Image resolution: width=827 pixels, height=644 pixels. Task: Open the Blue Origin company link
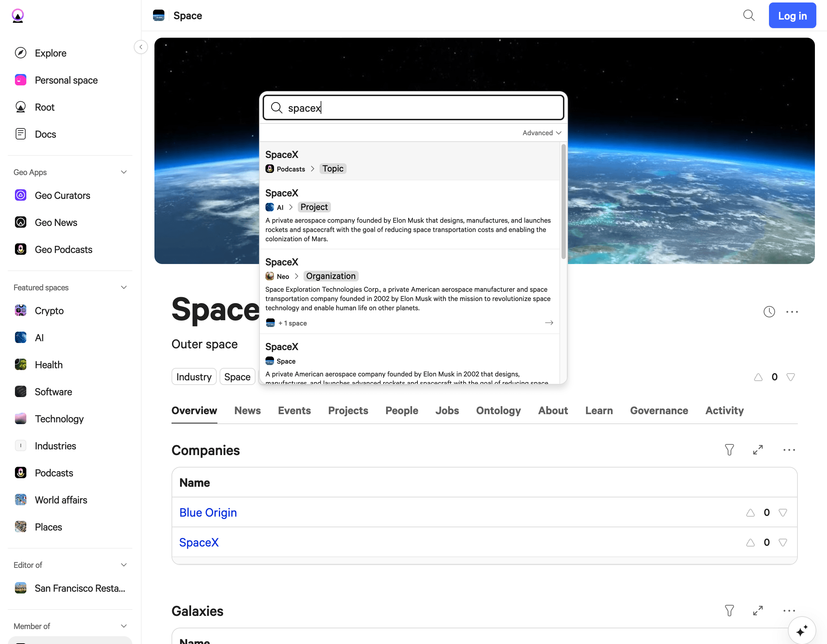(208, 512)
